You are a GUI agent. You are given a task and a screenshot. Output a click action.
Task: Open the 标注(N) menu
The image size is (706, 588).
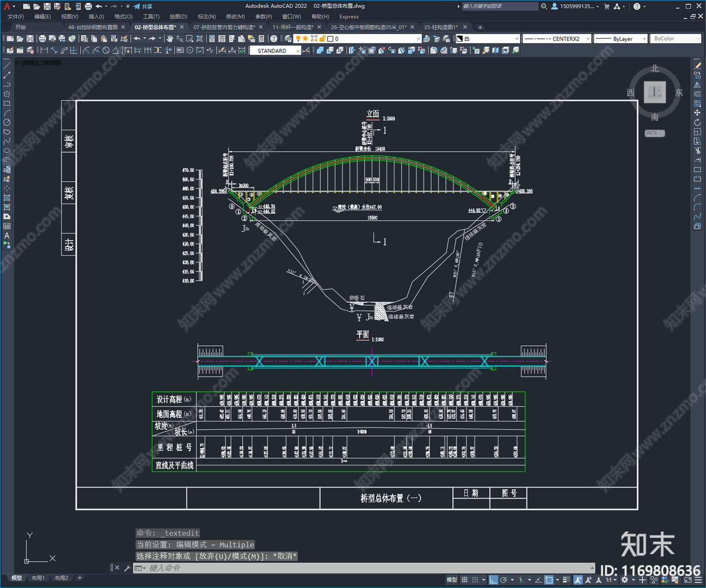tap(207, 17)
